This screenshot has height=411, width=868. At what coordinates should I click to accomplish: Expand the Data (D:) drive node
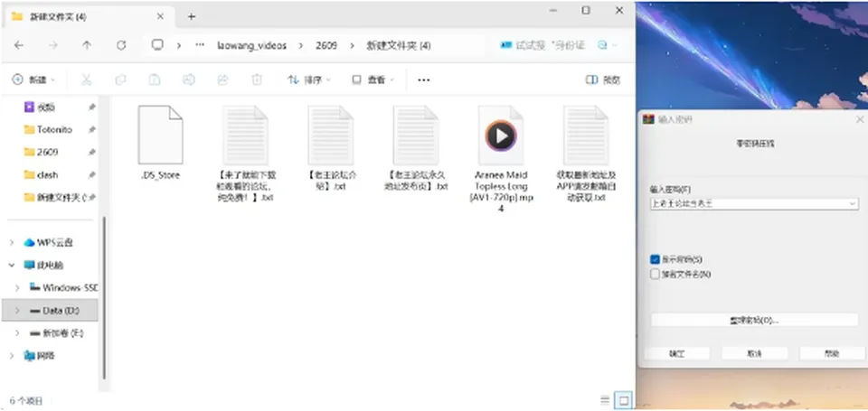[x=18, y=311]
